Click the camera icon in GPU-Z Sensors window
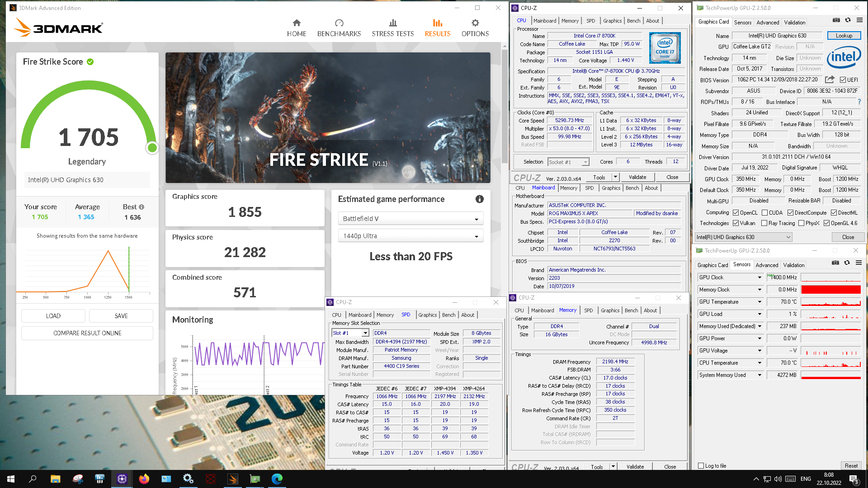This screenshot has height=488, width=868. point(835,263)
